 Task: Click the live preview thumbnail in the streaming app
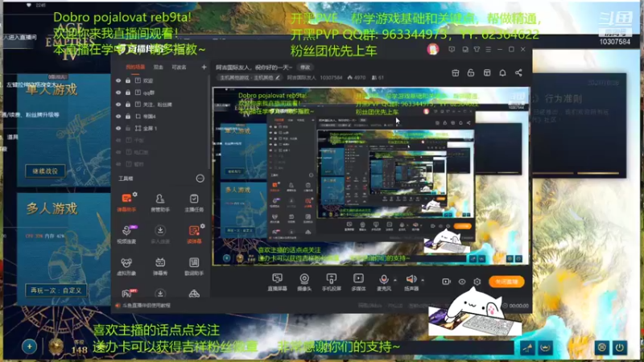pyautogui.click(x=371, y=176)
